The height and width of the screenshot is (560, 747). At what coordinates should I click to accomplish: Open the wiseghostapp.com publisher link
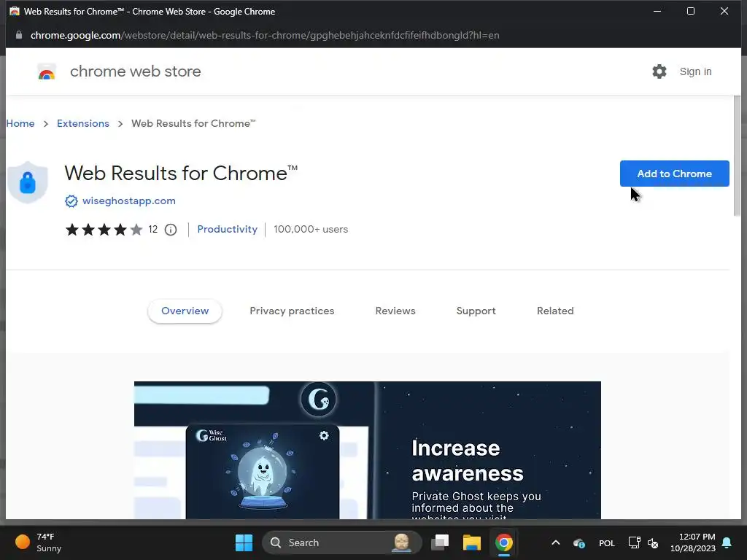128,201
